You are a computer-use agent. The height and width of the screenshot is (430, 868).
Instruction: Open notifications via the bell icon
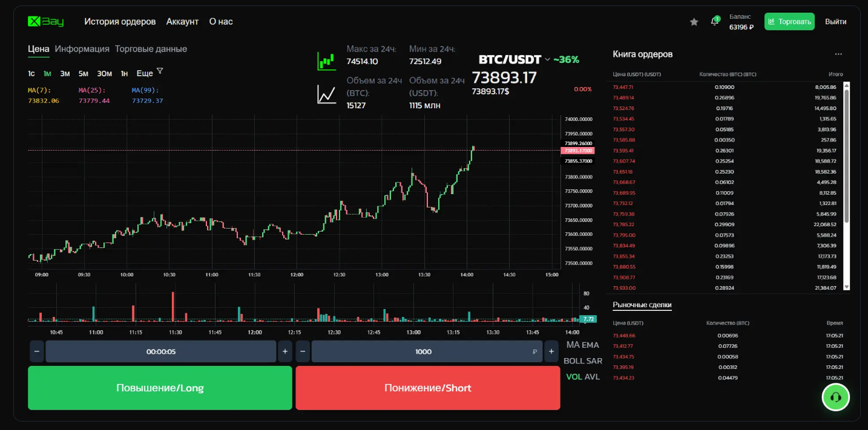(715, 22)
